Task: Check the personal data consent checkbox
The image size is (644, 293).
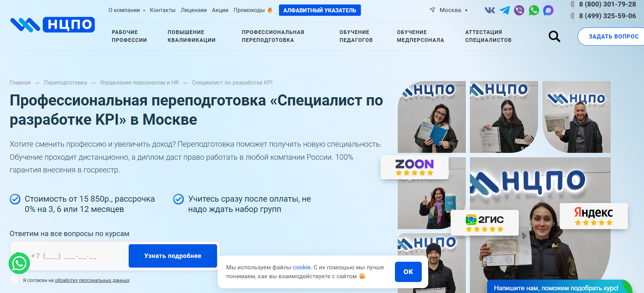Action: coord(14,280)
